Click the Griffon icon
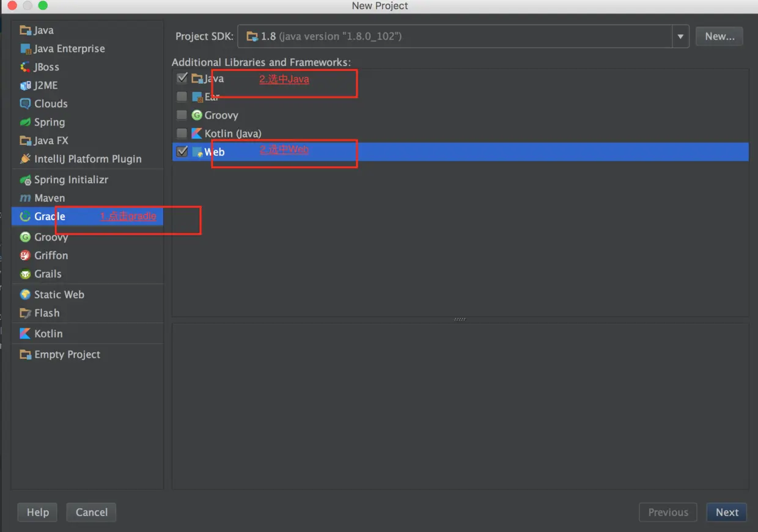This screenshot has width=758, height=532. [25, 256]
